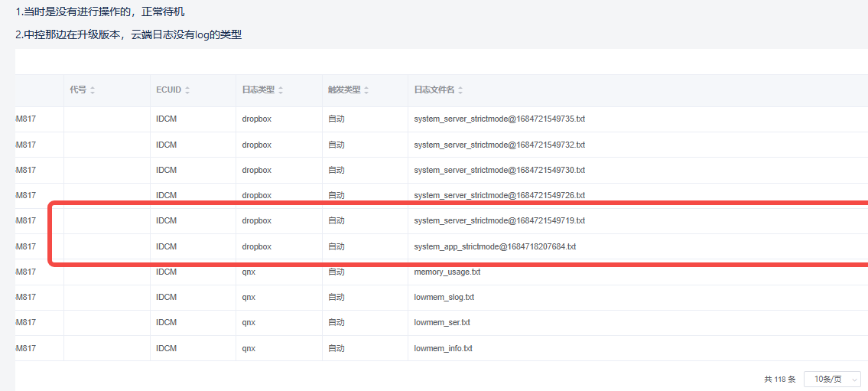This screenshot has width=868, height=391.
Task: Select the lowmem_ser.txt file name
Action: click(442, 322)
